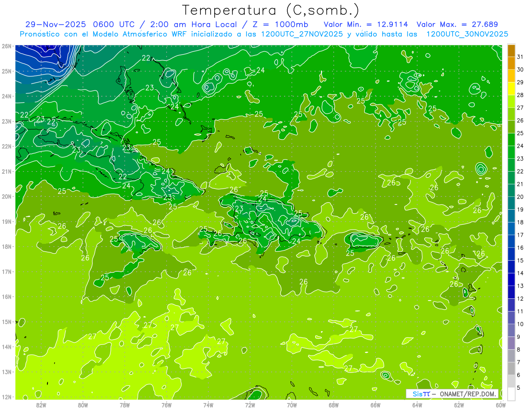Image resolution: width=532 pixels, height=411 pixels.
Task: Click the '2:00 am Hora Local' text
Action: point(193,24)
